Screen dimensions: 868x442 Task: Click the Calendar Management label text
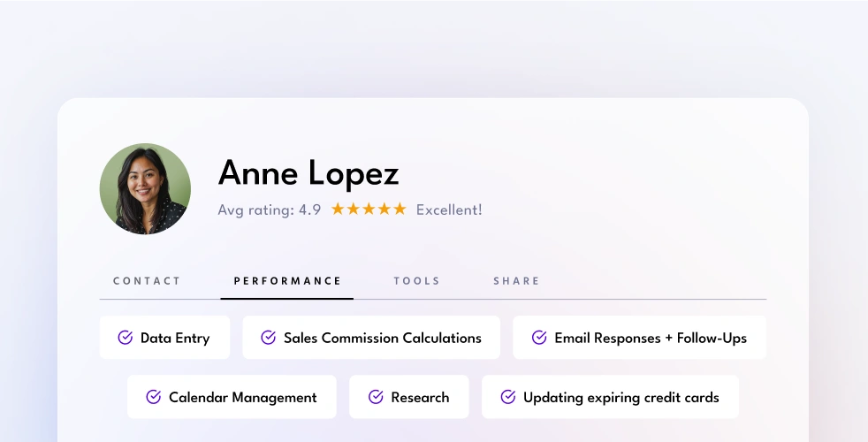(243, 397)
